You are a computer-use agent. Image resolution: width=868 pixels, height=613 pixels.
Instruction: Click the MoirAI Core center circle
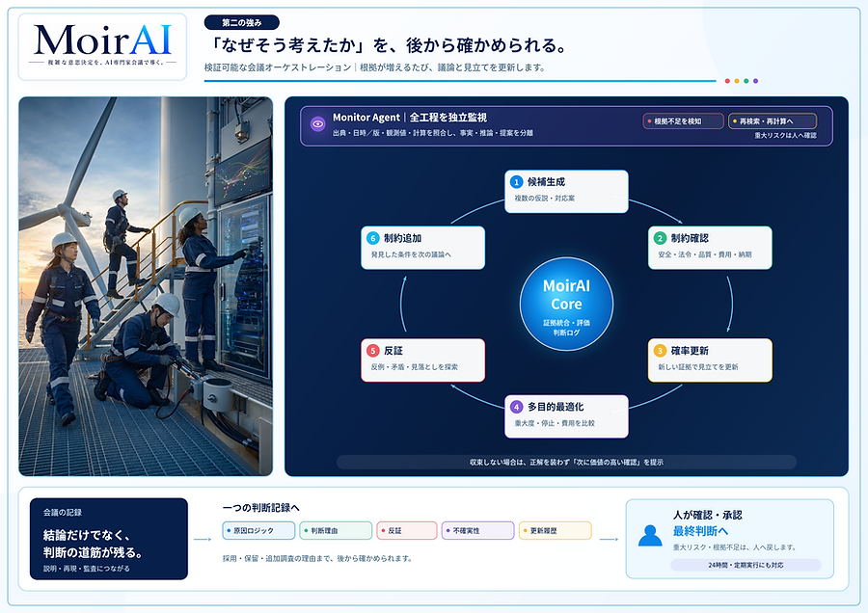[566, 304]
